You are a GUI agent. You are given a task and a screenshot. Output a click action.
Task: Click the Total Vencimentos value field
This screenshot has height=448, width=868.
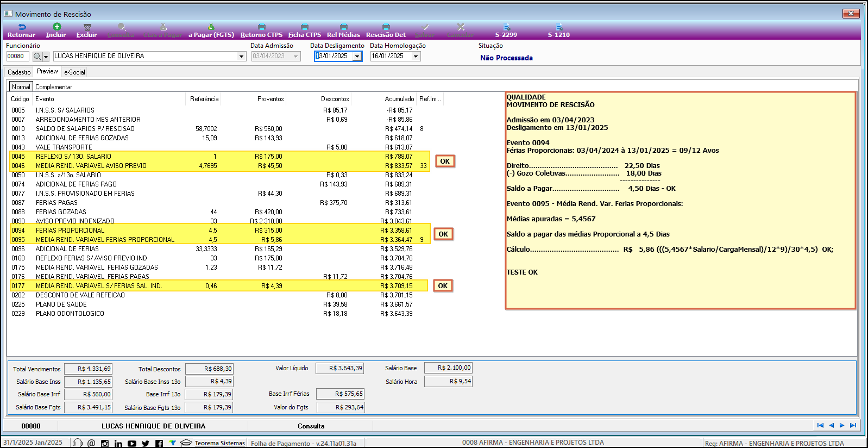88,369
